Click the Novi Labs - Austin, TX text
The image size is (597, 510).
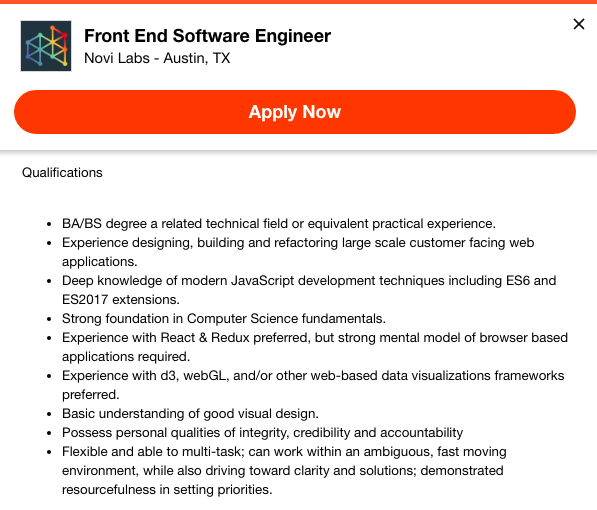click(x=157, y=58)
